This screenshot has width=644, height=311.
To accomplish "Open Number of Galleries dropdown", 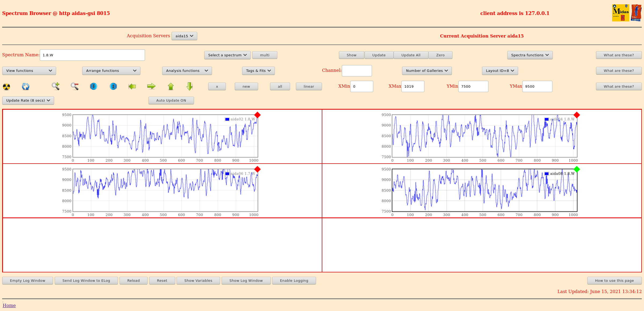I will 427,71.
